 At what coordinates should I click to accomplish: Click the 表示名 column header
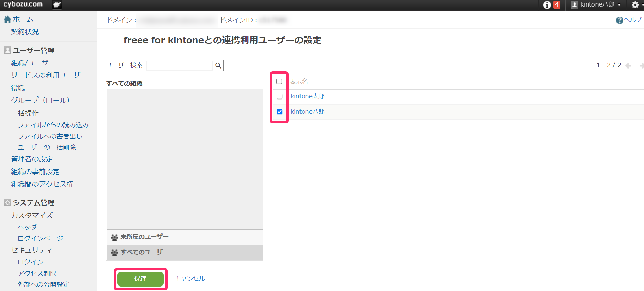click(x=299, y=82)
